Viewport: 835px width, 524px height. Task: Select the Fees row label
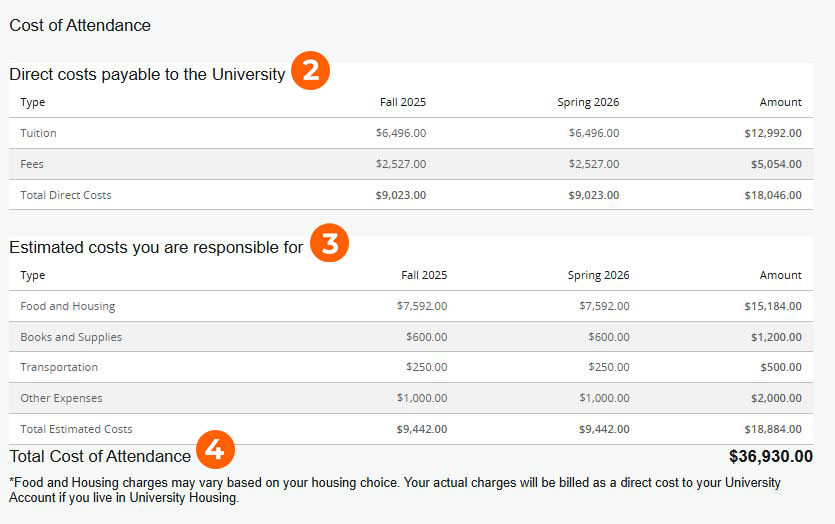[x=32, y=164]
